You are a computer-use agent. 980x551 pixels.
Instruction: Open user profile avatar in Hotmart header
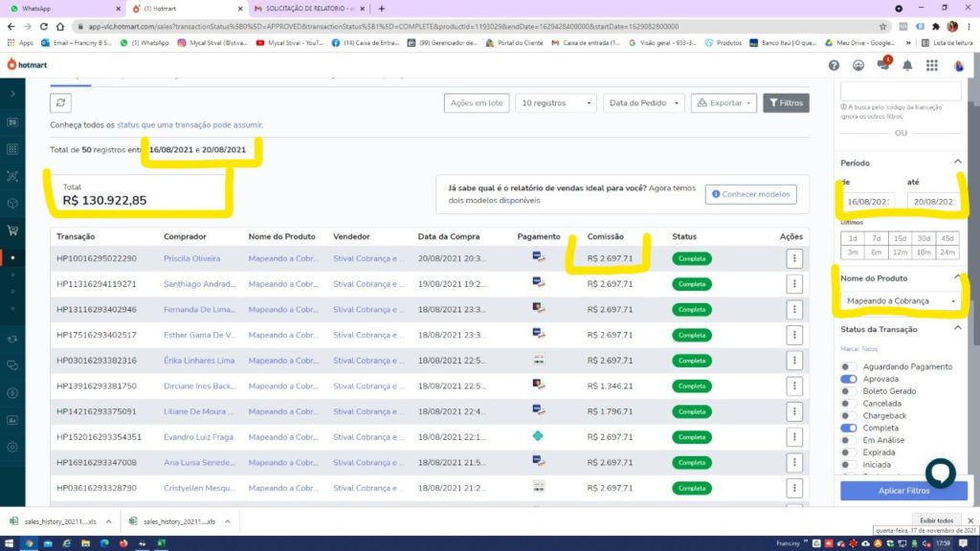tap(958, 65)
